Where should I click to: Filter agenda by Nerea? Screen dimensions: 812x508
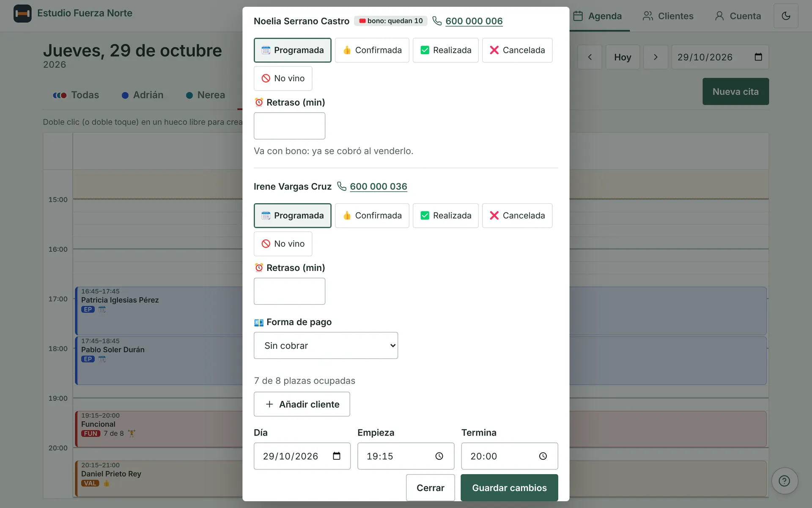pos(206,95)
